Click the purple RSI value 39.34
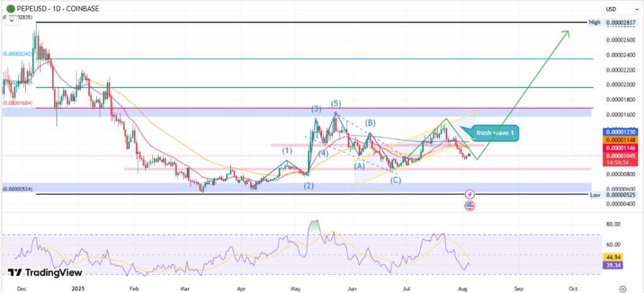 pos(613,265)
